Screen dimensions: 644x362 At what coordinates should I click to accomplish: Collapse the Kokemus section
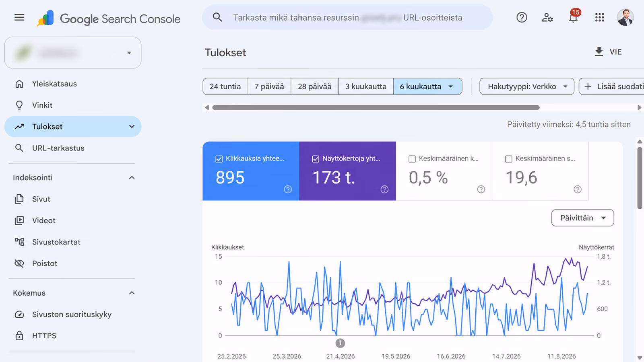[132, 293]
